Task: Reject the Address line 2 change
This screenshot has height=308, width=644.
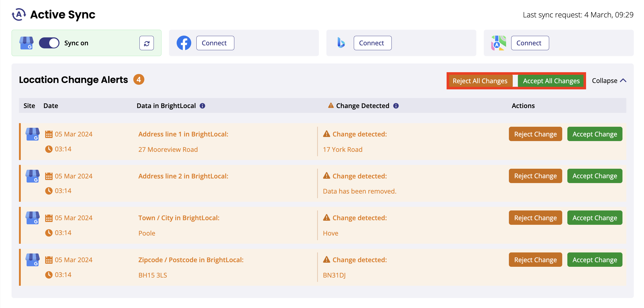Action: coord(535,176)
